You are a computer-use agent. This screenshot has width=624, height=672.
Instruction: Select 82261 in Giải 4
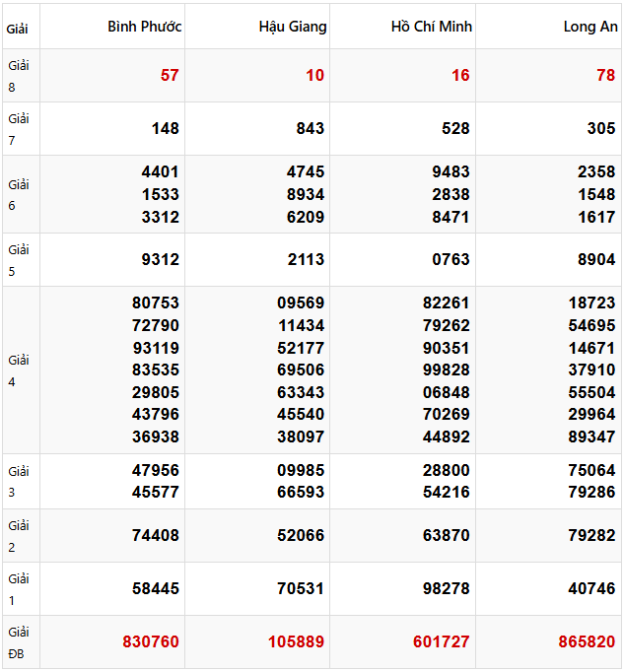pos(447,303)
